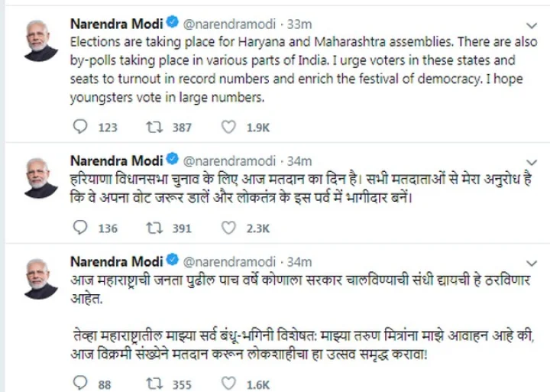Viewport: 550px width, 392px height.
Task: Reply to the English elections tweet
Action: pyautogui.click(x=80, y=127)
